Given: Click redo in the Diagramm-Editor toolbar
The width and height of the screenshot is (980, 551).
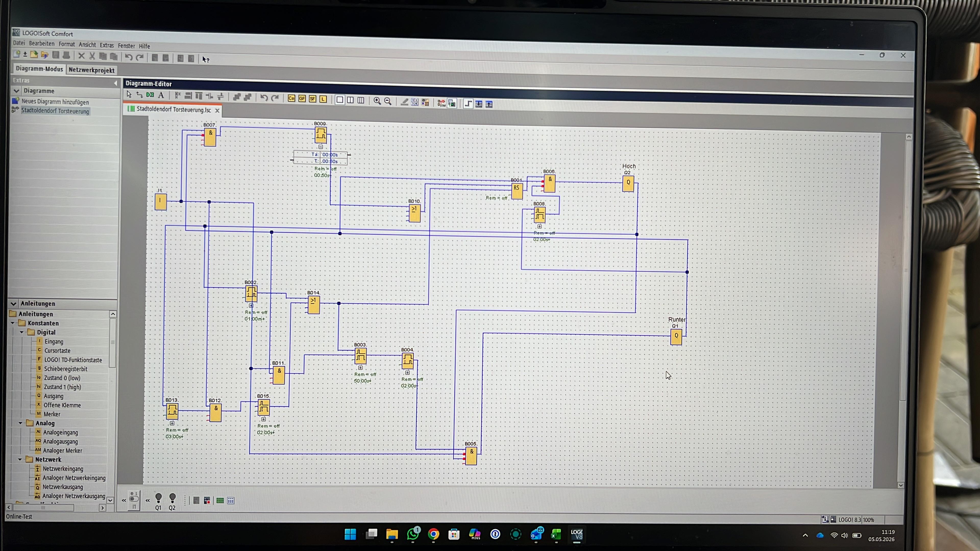Looking at the screenshot, I should [275, 98].
